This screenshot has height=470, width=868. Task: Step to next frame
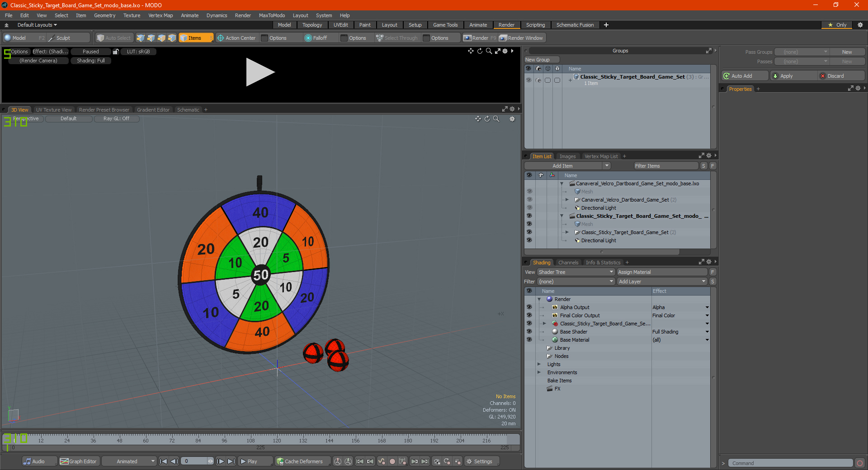220,461
